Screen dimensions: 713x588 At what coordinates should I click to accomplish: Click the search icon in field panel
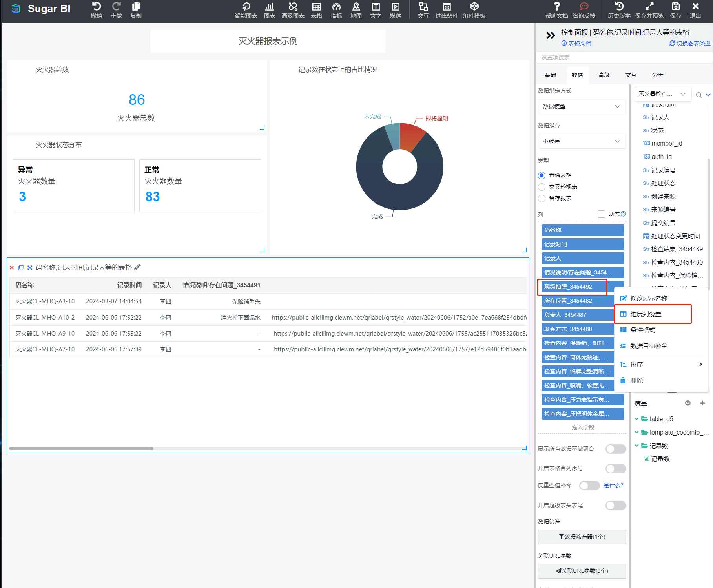pos(699,95)
